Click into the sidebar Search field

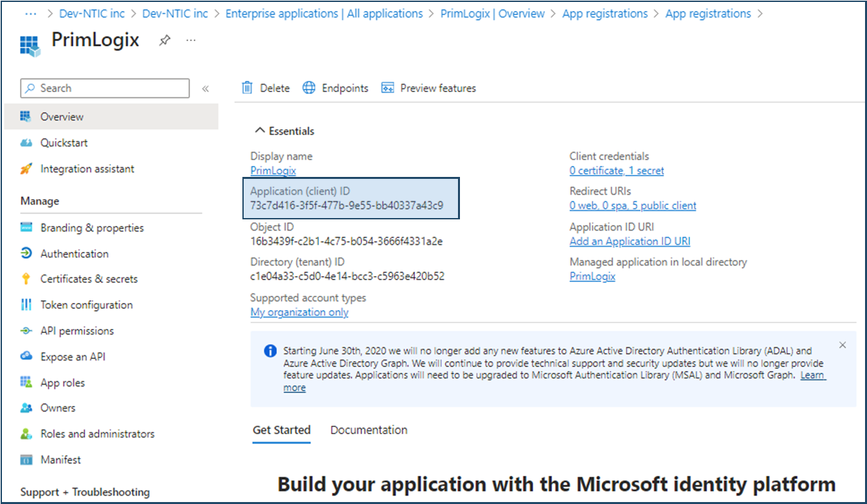pyautogui.click(x=111, y=88)
